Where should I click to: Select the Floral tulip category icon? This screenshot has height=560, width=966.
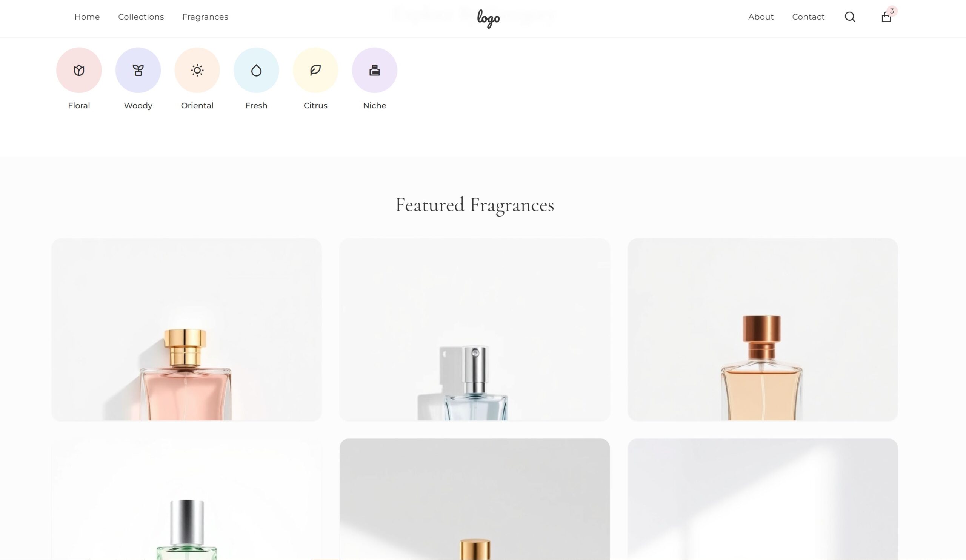coord(79,70)
